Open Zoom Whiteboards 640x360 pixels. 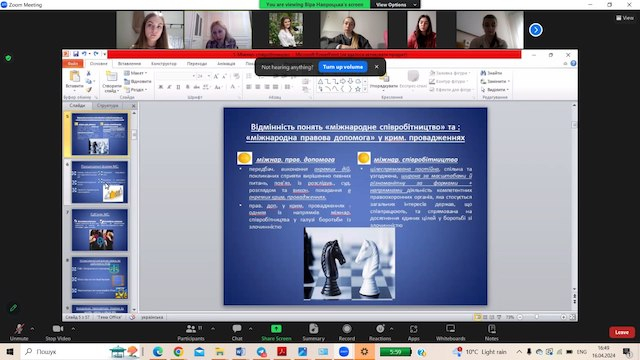click(451, 332)
